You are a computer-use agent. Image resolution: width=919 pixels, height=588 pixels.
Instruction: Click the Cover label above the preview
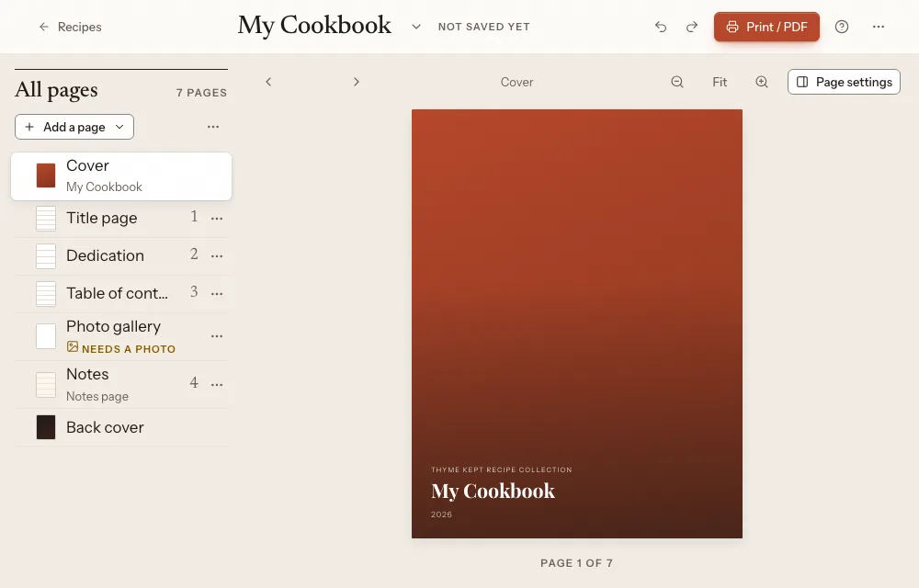(x=516, y=82)
